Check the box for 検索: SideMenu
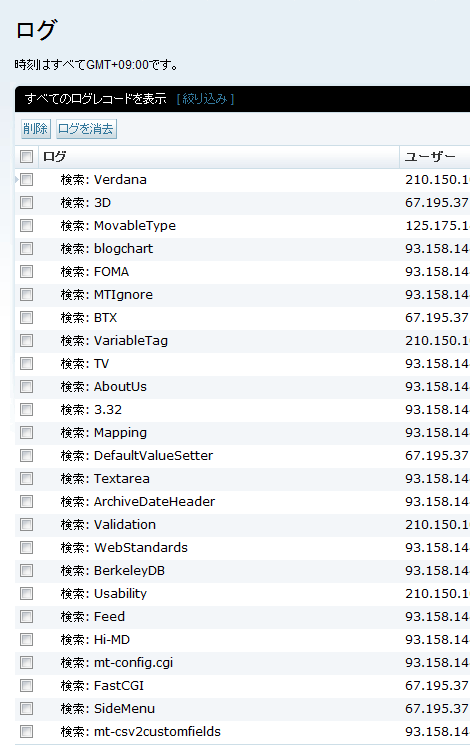Viewport: 470px width, 755px height. click(26, 709)
